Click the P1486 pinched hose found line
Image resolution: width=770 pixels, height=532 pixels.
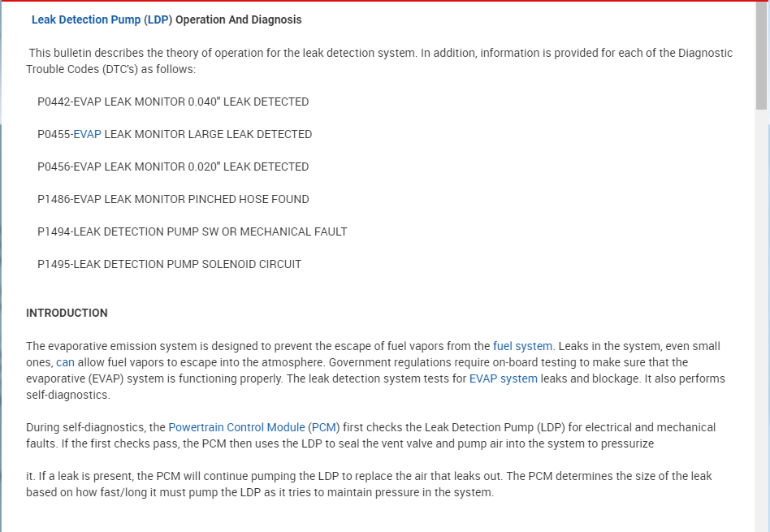pos(173,199)
